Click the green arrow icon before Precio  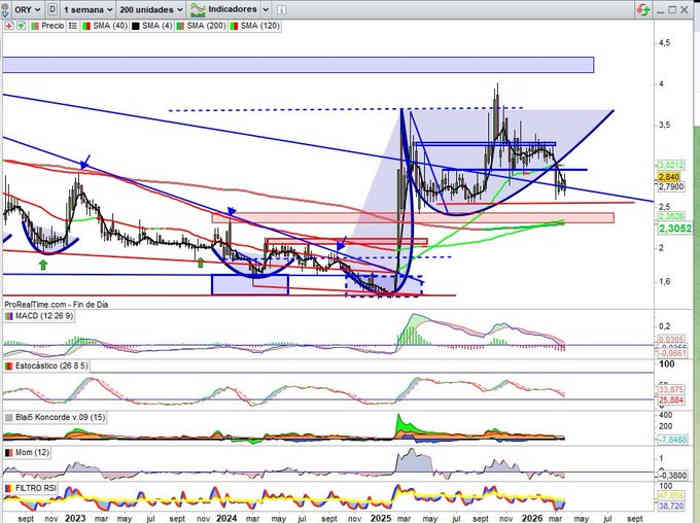(x=20, y=25)
